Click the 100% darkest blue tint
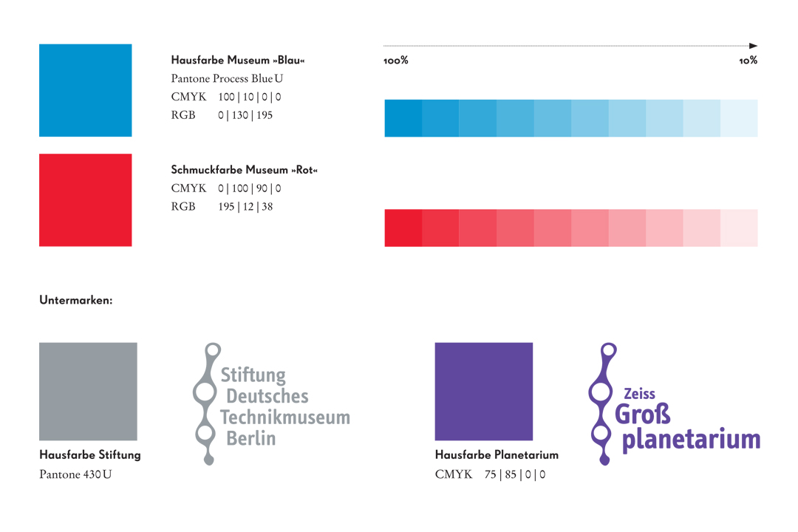 [x=403, y=118]
